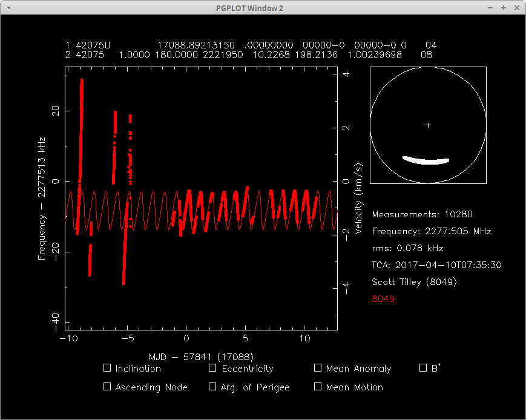The height and width of the screenshot is (420, 526).
Task: Click the zenith cross in sky plot
Action: pos(428,125)
